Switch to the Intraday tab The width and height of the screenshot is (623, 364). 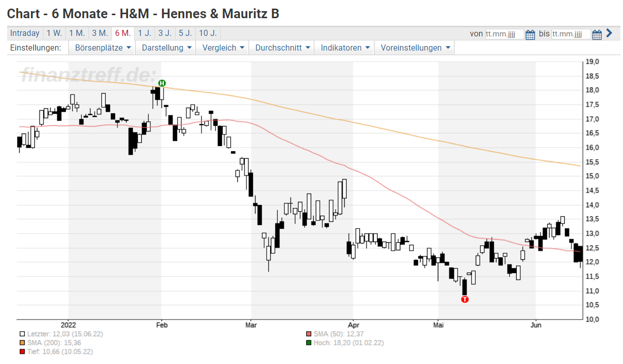(25, 33)
